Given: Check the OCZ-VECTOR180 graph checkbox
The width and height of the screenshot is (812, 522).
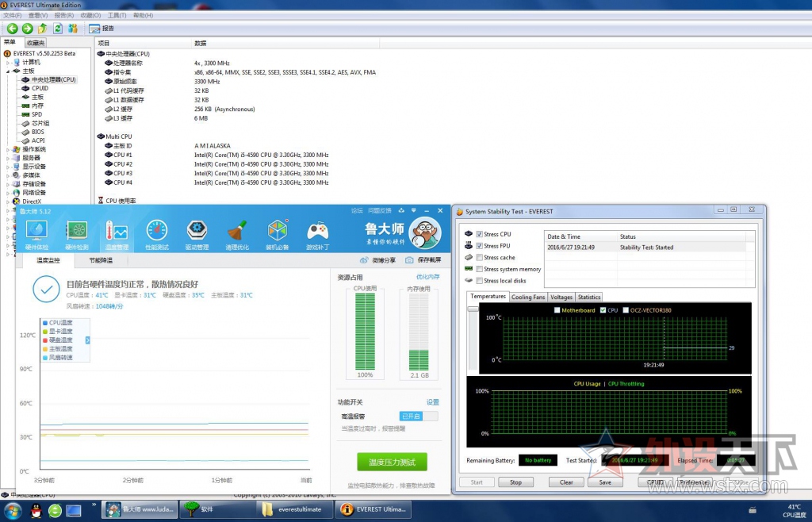Looking at the screenshot, I should tap(626, 310).
